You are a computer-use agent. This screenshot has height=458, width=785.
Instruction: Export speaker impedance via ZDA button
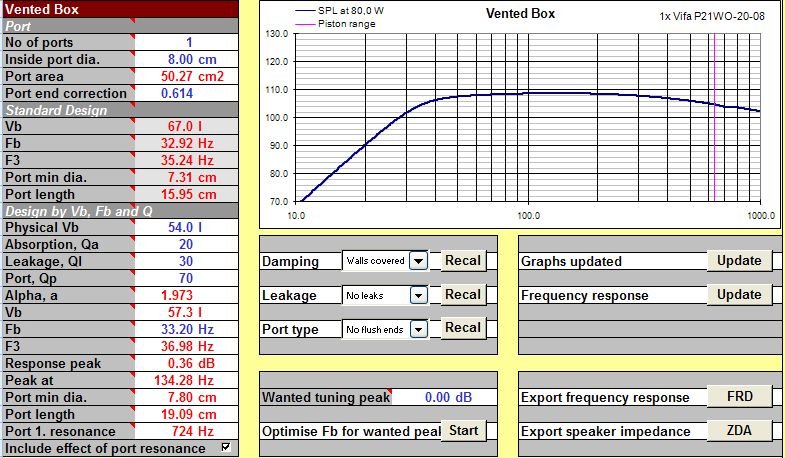coord(739,431)
